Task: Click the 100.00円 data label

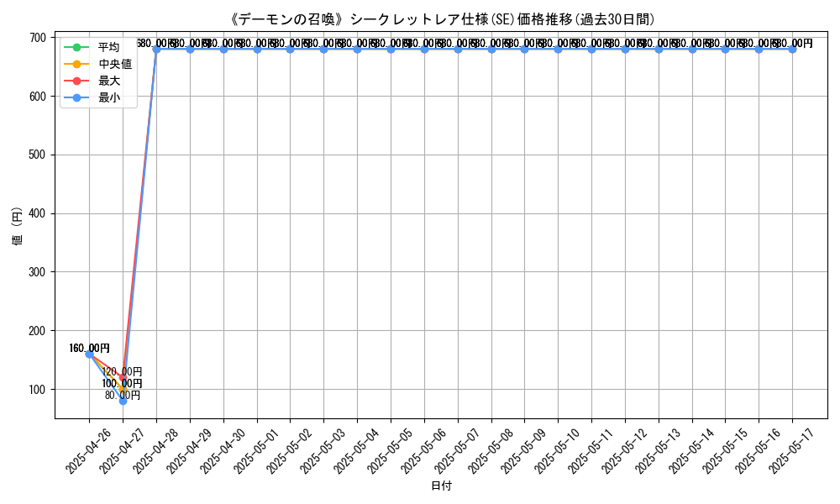Action: [122, 384]
